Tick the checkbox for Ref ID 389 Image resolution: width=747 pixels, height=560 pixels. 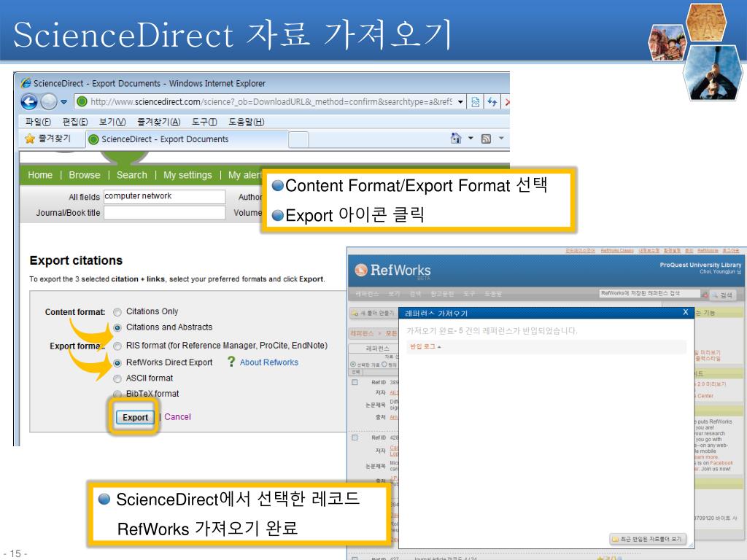355,382
